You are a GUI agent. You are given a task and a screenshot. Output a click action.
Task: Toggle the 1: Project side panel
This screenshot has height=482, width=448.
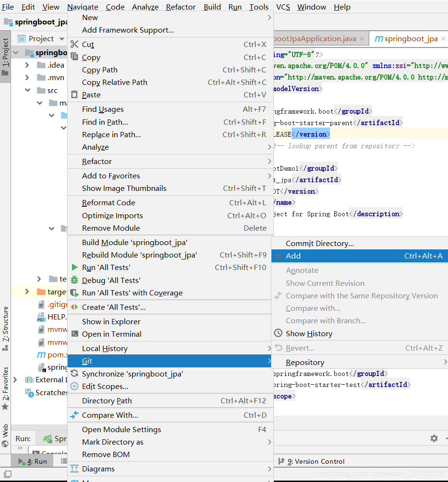[5, 57]
